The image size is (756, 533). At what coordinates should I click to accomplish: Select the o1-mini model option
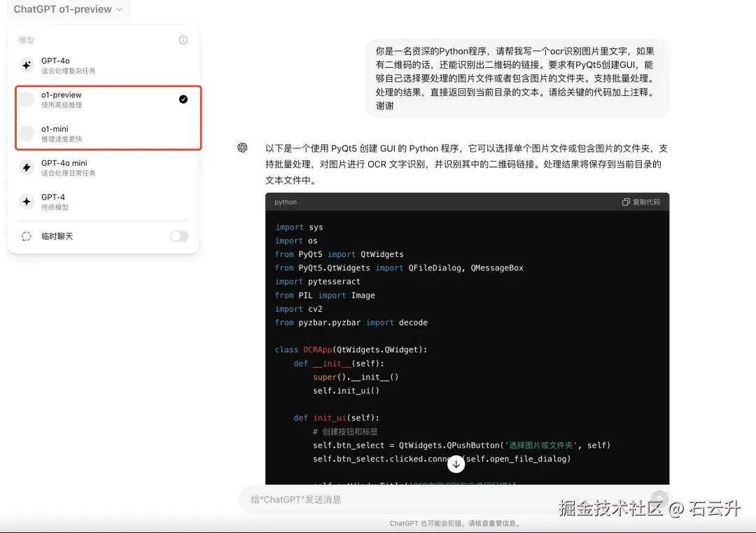[x=104, y=134]
